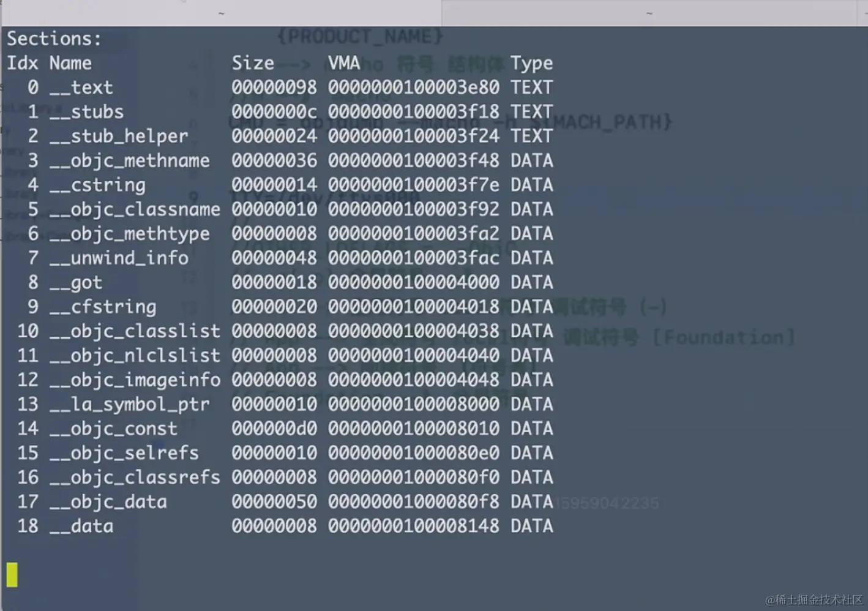Click the Idx column header

[x=23, y=63]
